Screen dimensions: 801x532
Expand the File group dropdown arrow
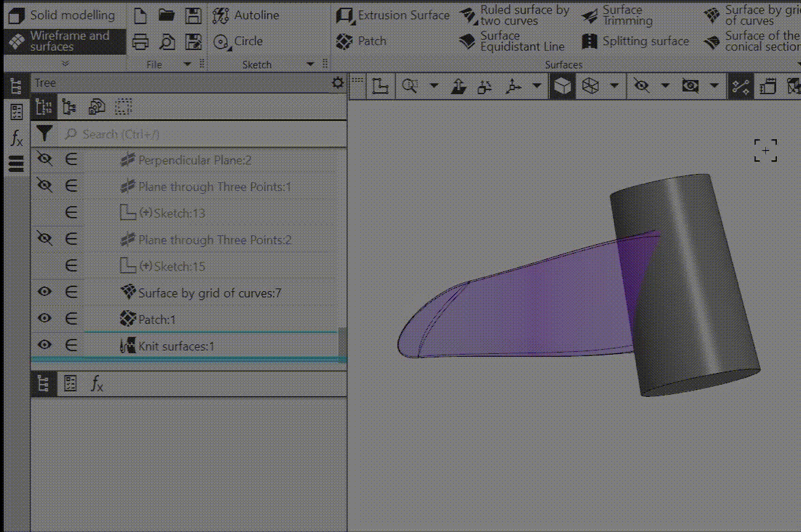pos(188,64)
